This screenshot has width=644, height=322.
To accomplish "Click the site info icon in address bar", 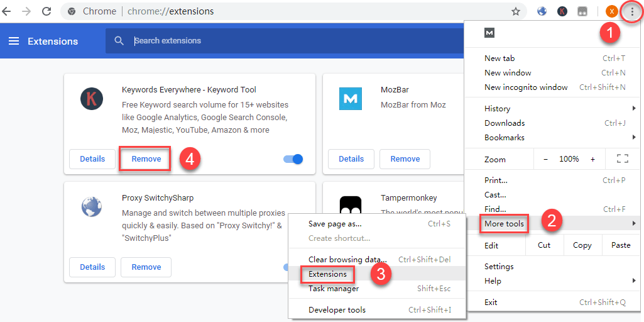I will click(x=72, y=11).
